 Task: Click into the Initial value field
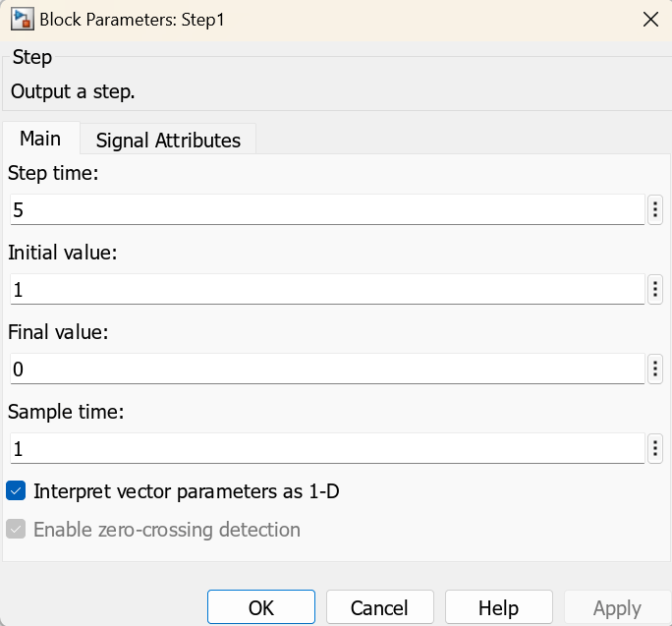point(324,289)
